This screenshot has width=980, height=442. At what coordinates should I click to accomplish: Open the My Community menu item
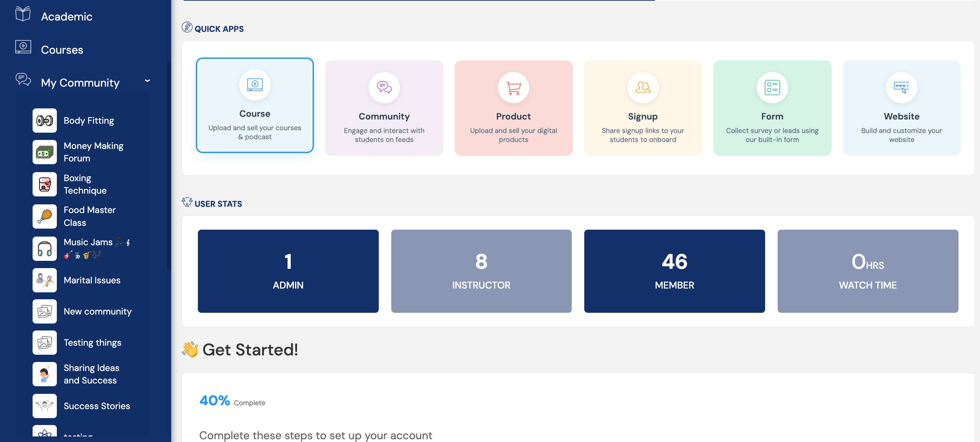pyautogui.click(x=80, y=82)
